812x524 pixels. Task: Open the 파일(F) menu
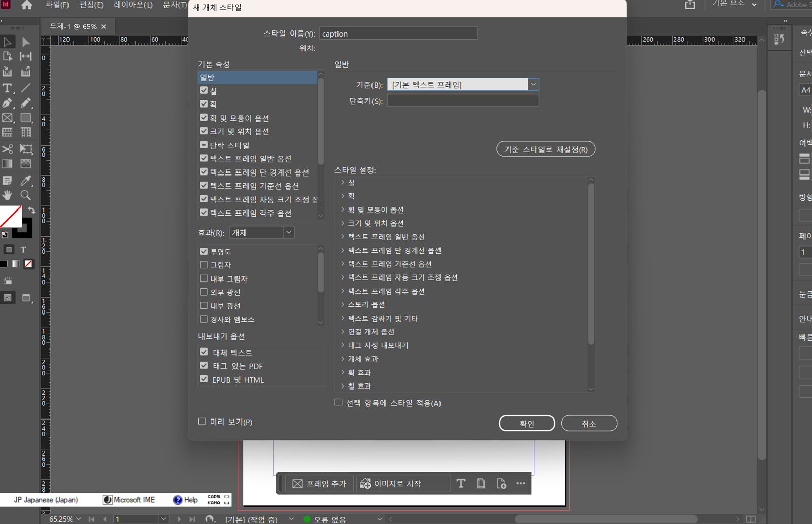pyautogui.click(x=57, y=5)
